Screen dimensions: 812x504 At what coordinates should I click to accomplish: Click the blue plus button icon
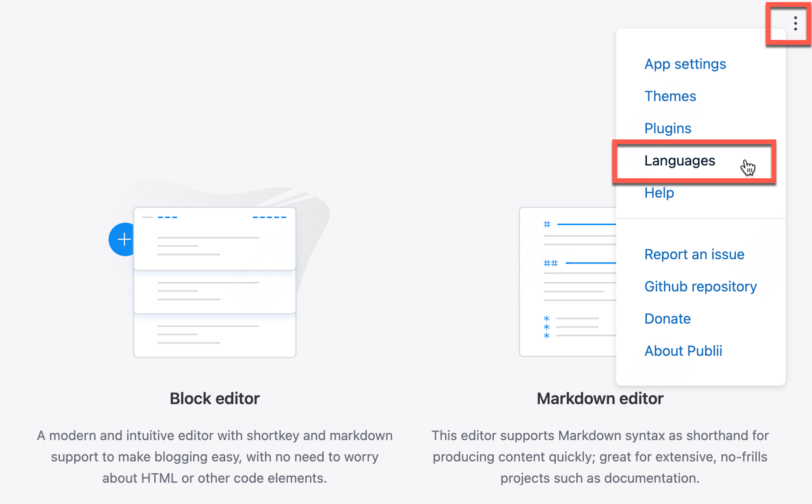pos(122,239)
